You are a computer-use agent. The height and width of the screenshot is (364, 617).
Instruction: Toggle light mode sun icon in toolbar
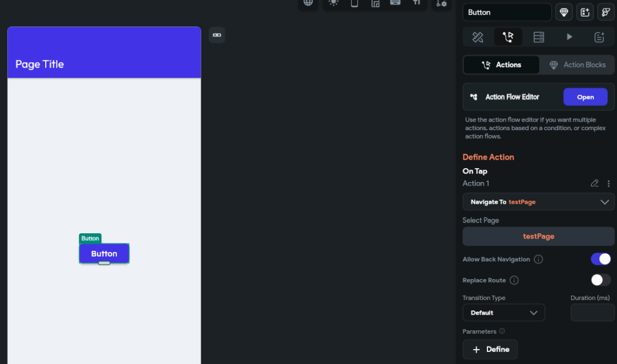(x=333, y=3)
